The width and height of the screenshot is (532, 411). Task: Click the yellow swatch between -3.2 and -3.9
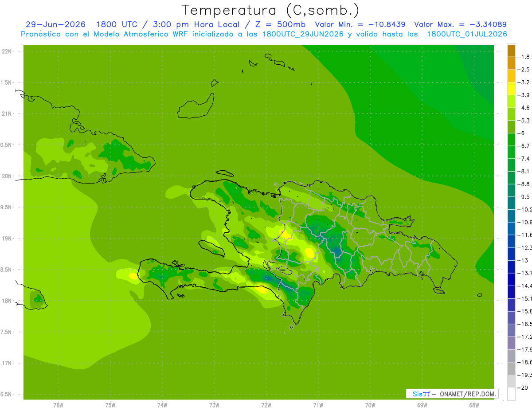tap(511, 89)
